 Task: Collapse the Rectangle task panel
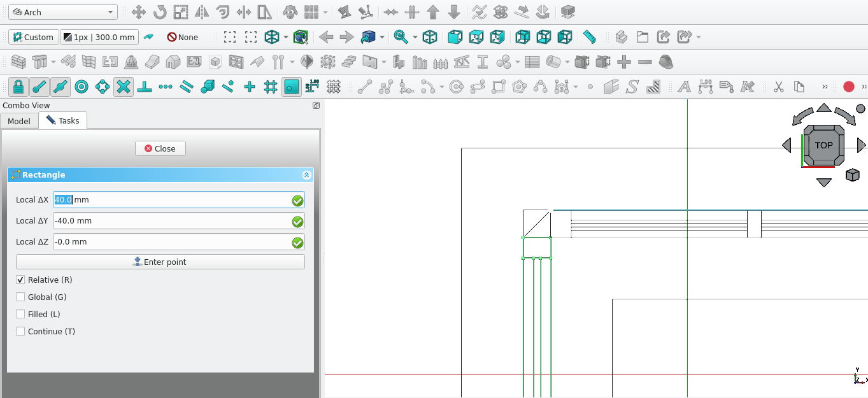click(306, 175)
